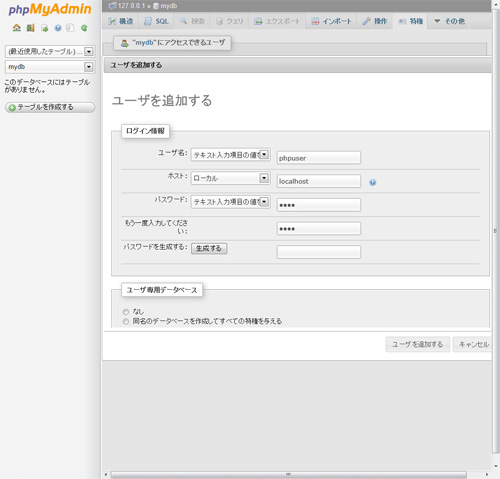
Task: Click 生成する password button
Action: click(x=209, y=248)
